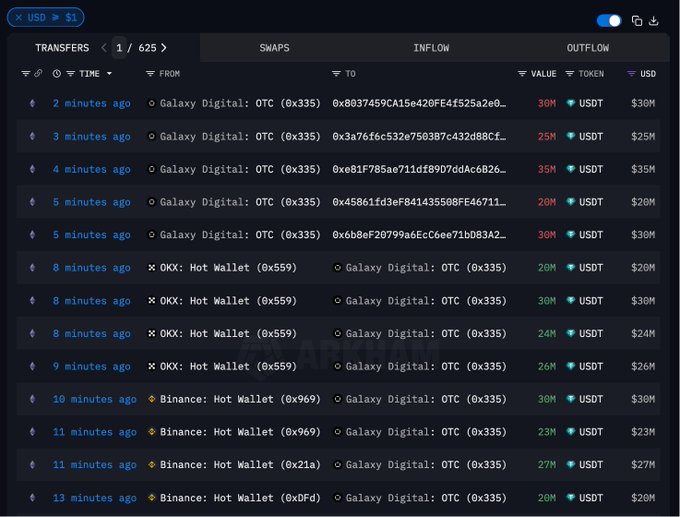Viewport: 680px width, 517px height.
Task: Open the TO column filter
Action: (337, 74)
